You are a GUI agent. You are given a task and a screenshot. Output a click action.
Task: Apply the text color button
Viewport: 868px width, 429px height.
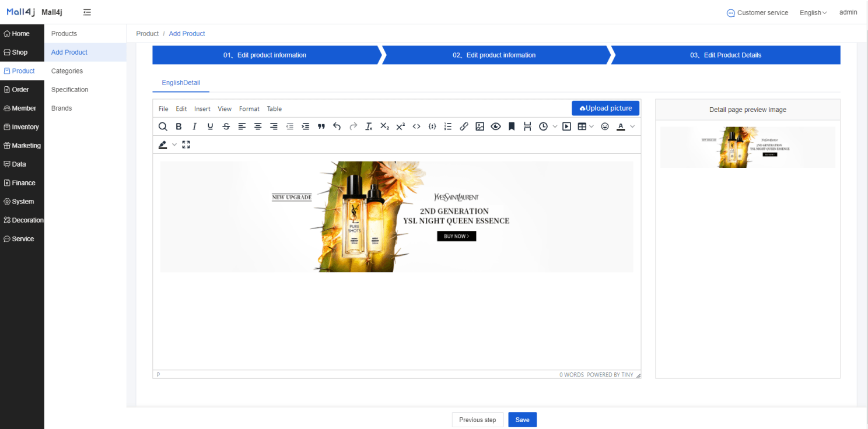click(621, 126)
